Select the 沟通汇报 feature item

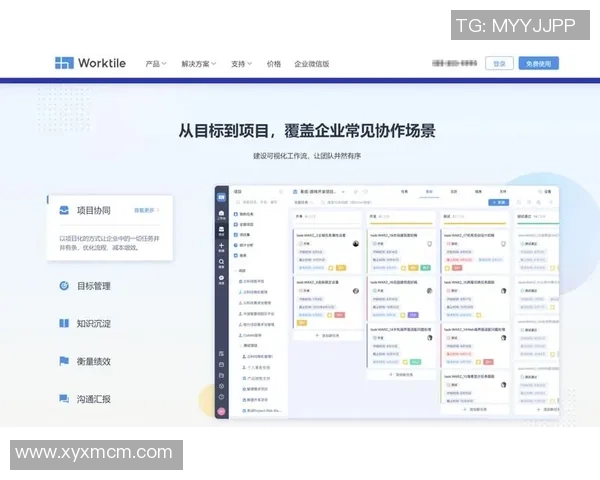click(85, 399)
